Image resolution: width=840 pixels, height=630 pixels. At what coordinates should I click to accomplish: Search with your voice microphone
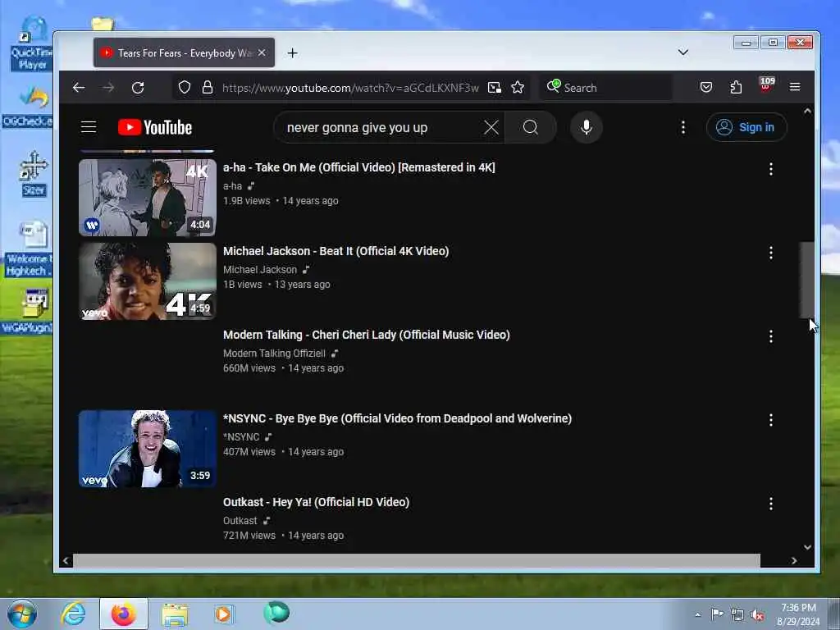click(x=586, y=127)
